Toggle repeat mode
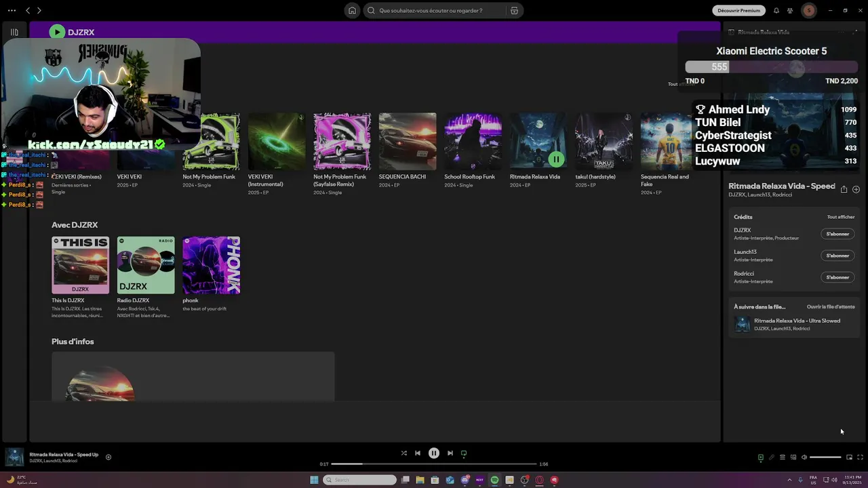Image resolution: width=868 pixels, height=488 pixels. (x=464, y=453)
